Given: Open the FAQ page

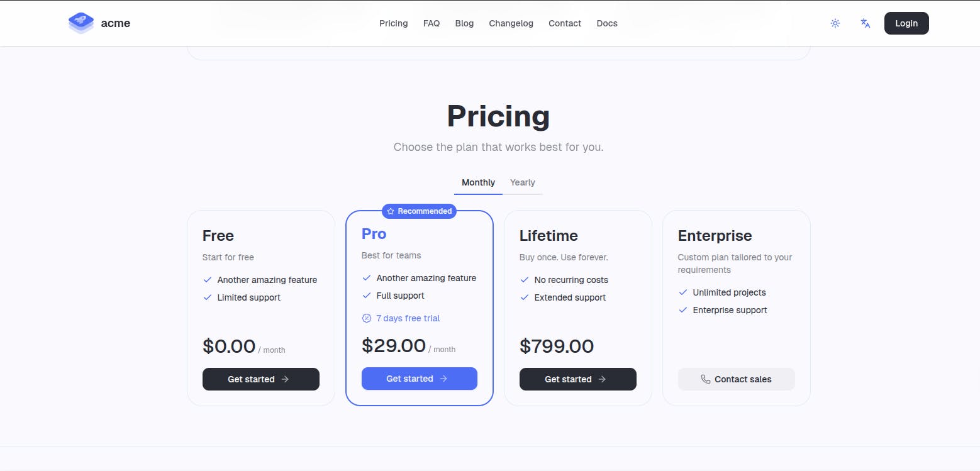Looking at the screenshot, I should pyautogui.click(x=432, y=23).
